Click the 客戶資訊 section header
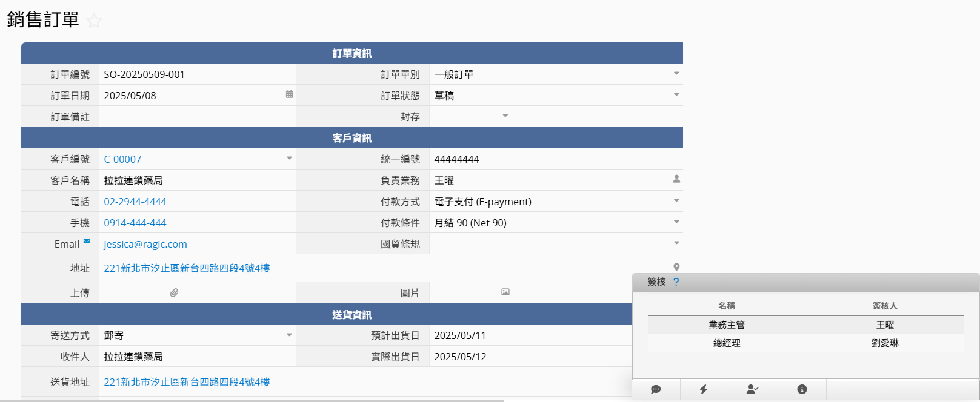The image size is (980, 402). point(352,138)
